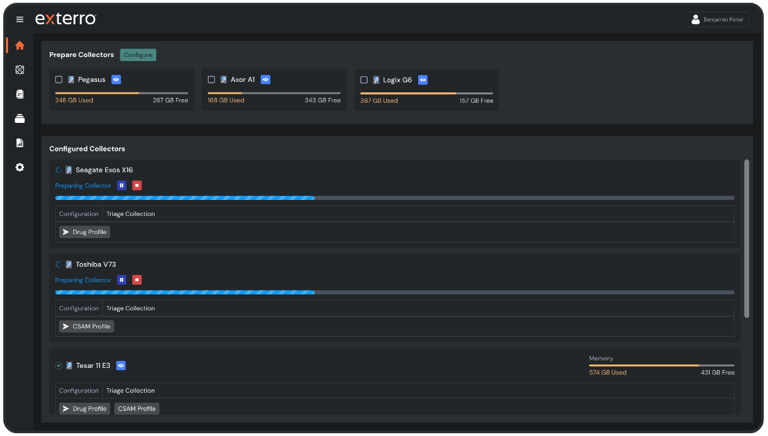Click Toshiba's Preparing Collector status link
The height and width of the screenshot is (436, 768).
tap(83, 280)
